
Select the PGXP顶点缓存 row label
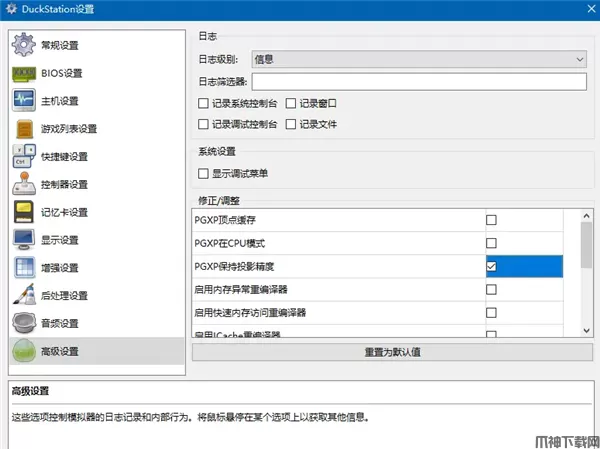click(225, 220)
